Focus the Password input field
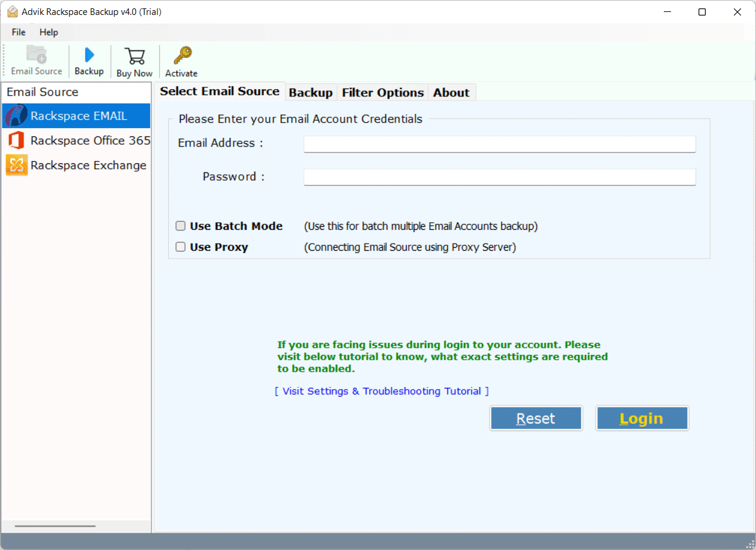The height and width of the screenshot is (550, 756). [x=500, y=177]
